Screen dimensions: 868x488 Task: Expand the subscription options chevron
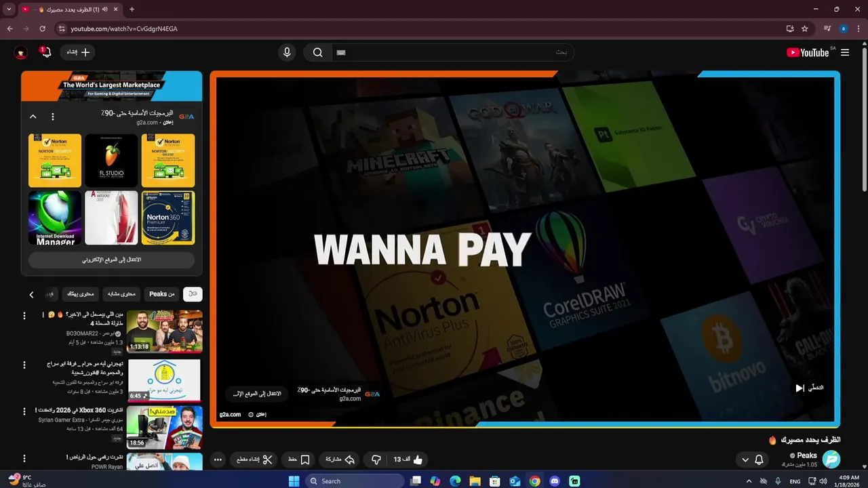point(745,460)
